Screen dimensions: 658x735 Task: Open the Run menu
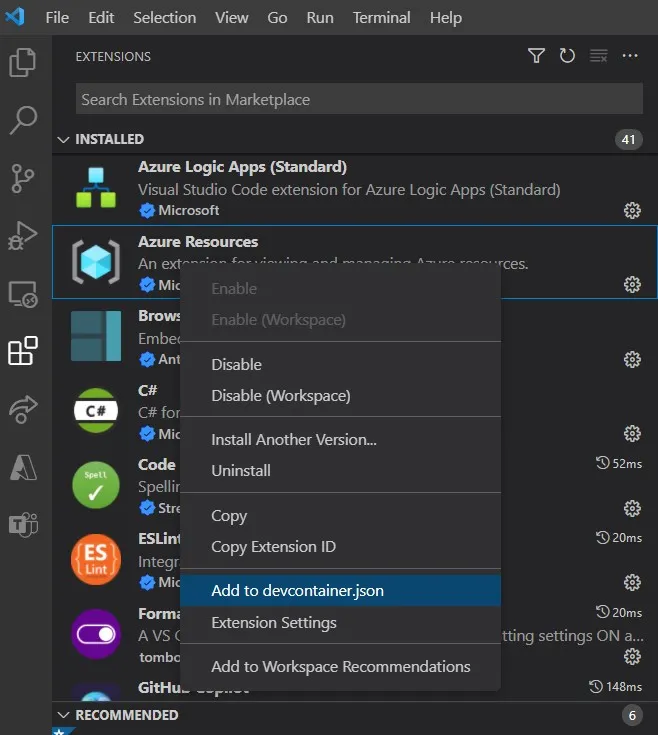pyautogui.click(x=320, y=18)
